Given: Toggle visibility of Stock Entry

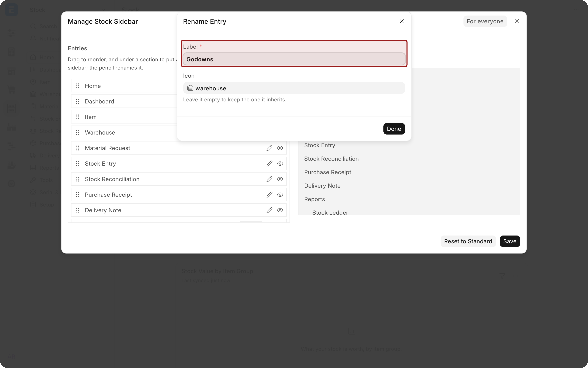Looking at the screenshot, I should pos(280,164).
